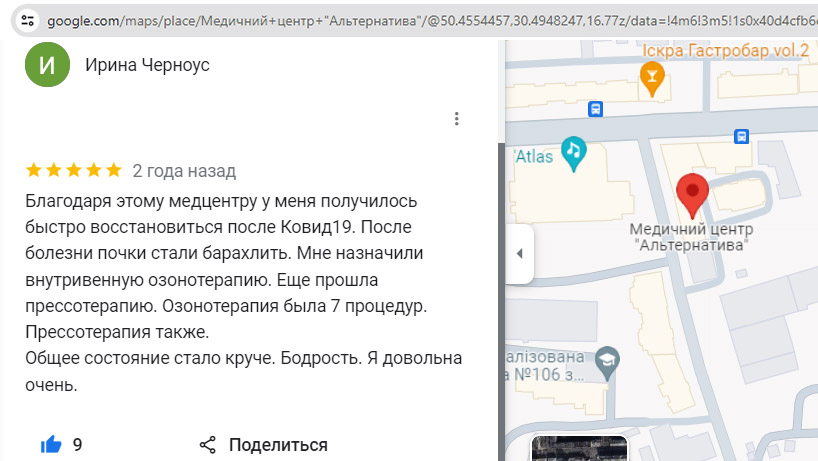Image resolution: width=818 pixels, height=461 pixels.
Task: Click the bus stop icon near right edge
Action: pyautogui.click(x=742, y=136)
